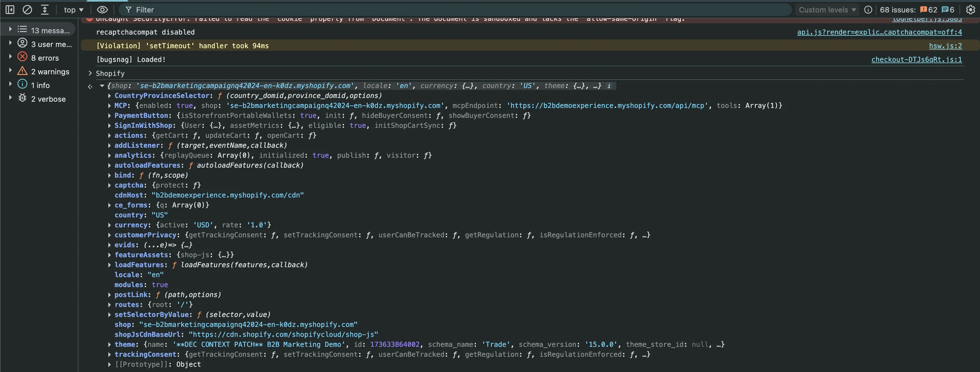Screen dimensions: 980x372
Task: Expand the analytics property
Action: 110,156
